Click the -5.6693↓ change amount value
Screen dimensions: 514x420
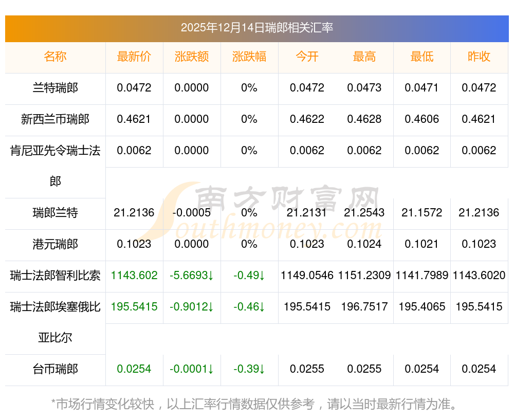[192, 276]
